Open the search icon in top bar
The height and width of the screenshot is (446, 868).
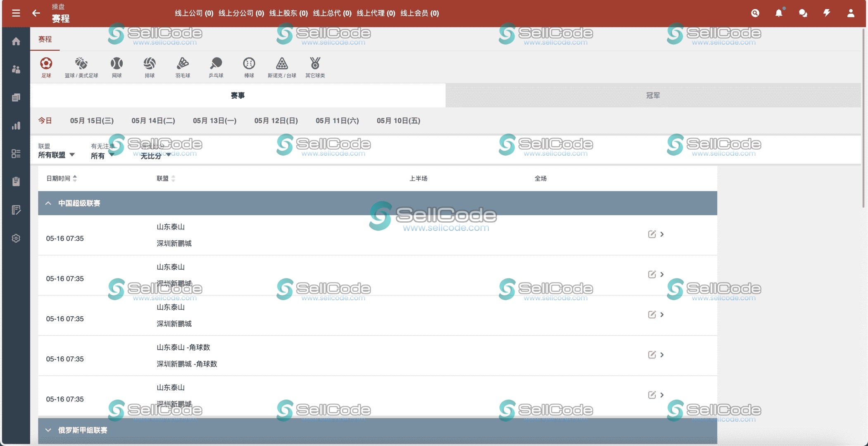tap(755, 13)
